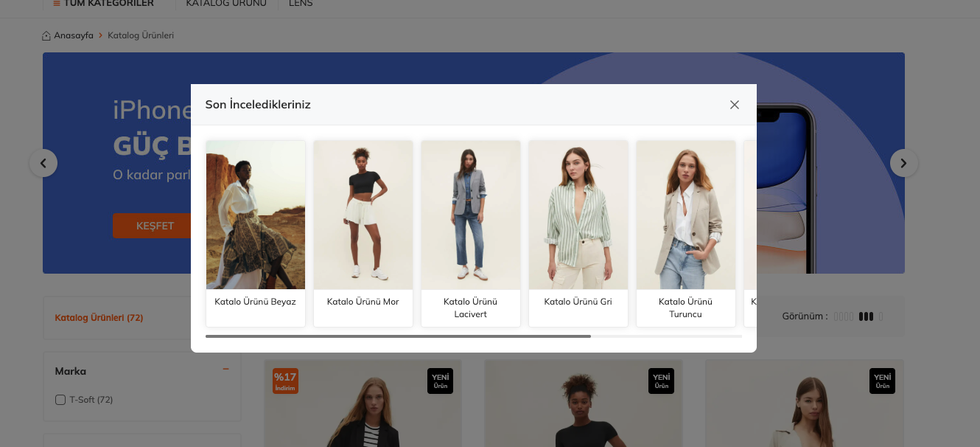Open the Katalo Ürünü Gri product image
This screenshot has height=447, width=980.
(578, 215)
